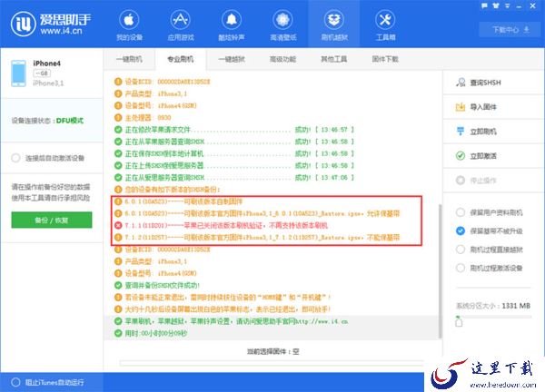This screenshot has width=545, height=392.
Task: Click the 13:47:06 timestamp in log
Action: pos(334,178)
